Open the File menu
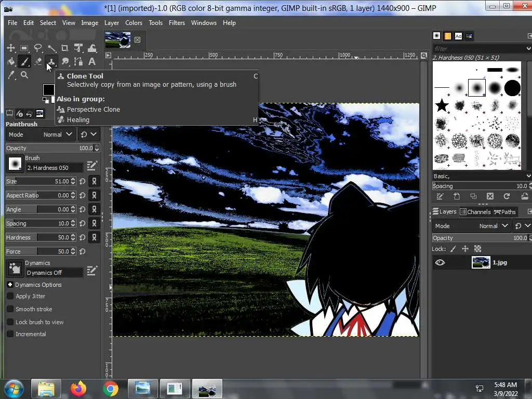Image resolution: width=532 pixels, height=399 pixels. 12,23
